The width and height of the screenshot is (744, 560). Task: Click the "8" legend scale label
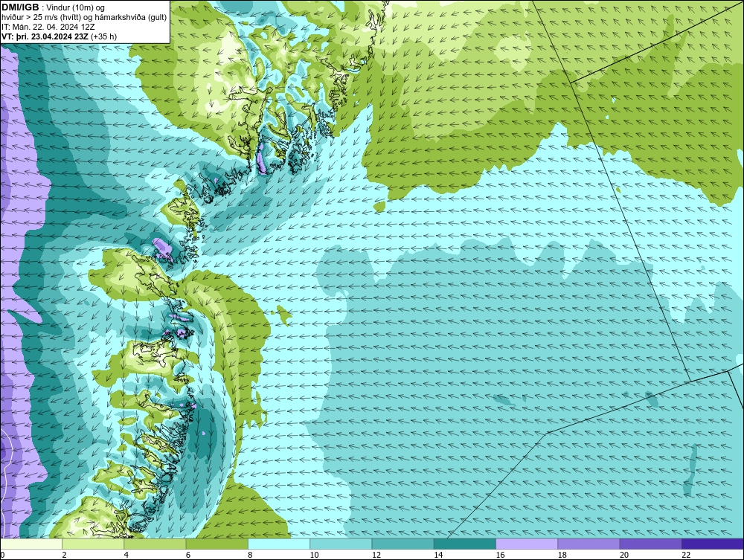(250, 555)
